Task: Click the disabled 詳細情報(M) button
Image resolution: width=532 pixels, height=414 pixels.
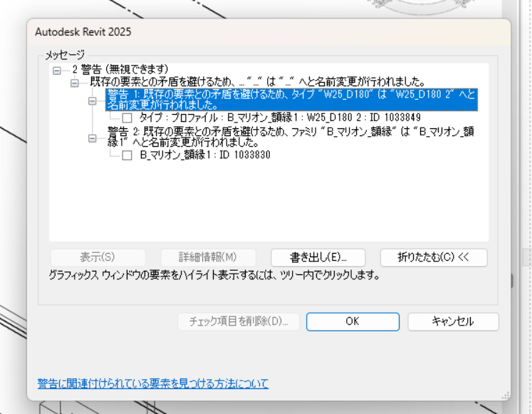Action: 208,257
